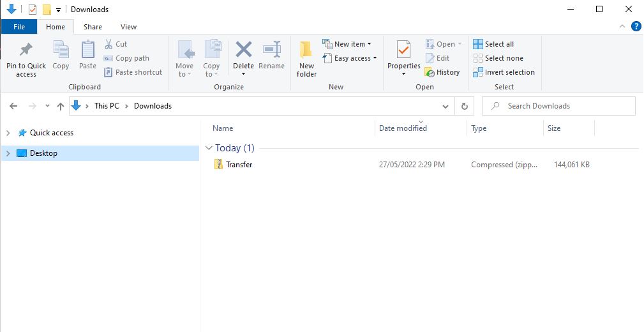Viewport: 644px width, 332px height.
Task: Click Paste shortcut command
Action: [133, 72]
